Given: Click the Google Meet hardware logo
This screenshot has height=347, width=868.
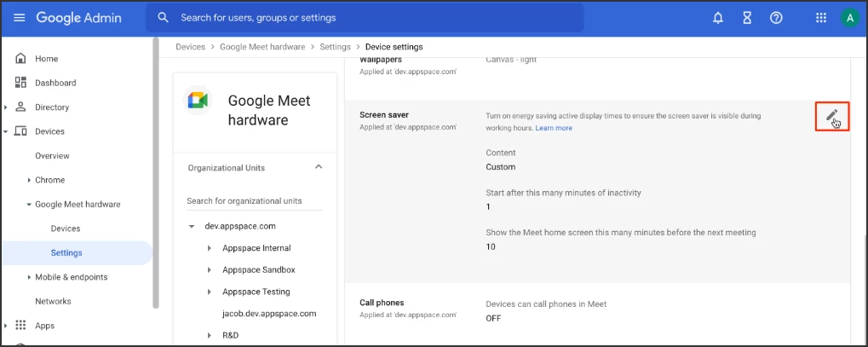Looking at the screenshot, I should tap(198, 101).
